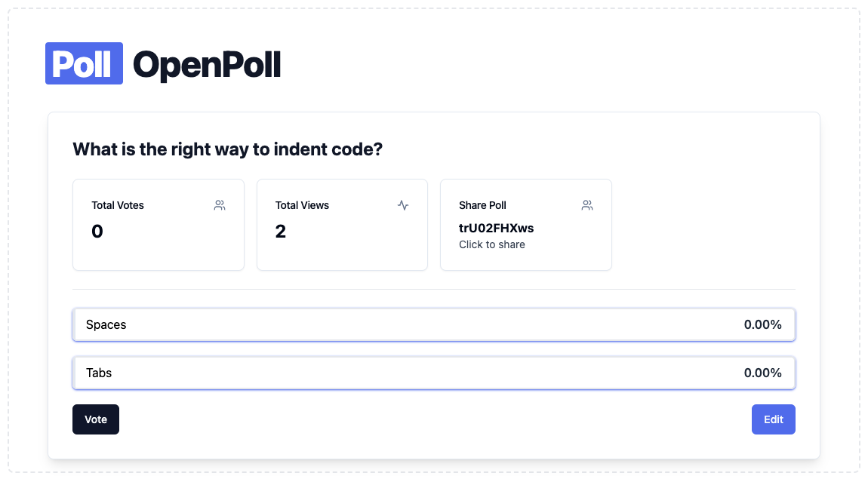Viewport: 868px width, 479px height.
Task: Click the Total Votes count 0
Action: tap(97, 232)
